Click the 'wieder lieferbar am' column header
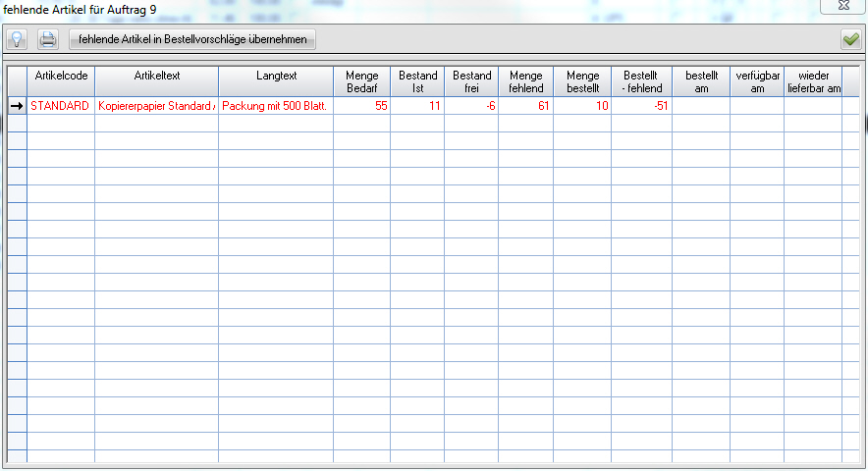 pos(813,81)
